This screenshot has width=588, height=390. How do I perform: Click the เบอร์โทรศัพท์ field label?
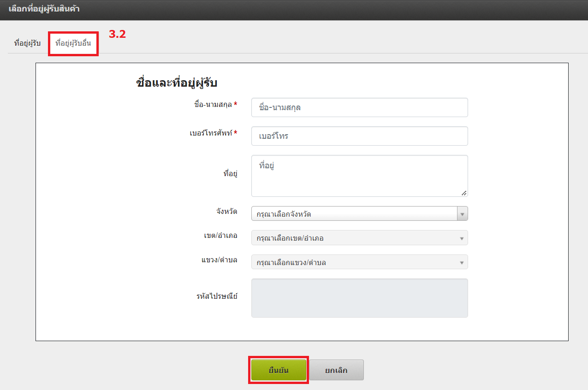click(x=210, y=133)
